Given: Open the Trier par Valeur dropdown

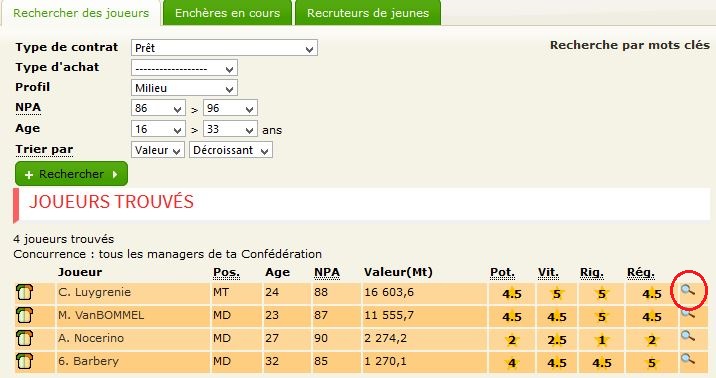Looking at the screenshot, I should tap(158, 150).
